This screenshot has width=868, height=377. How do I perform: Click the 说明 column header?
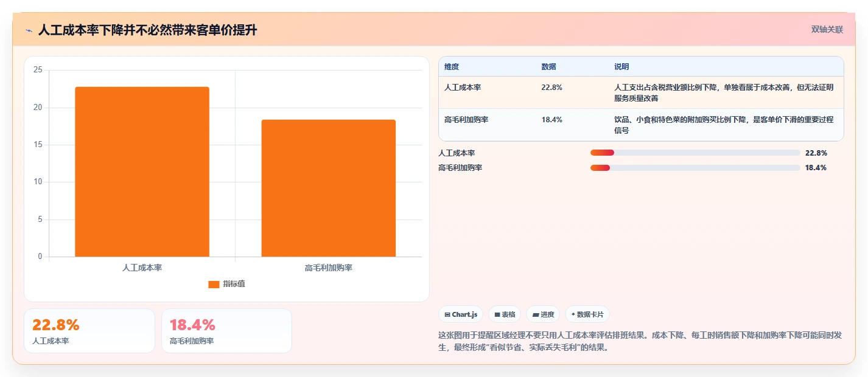pyautogui.click(x=621, y=67)
